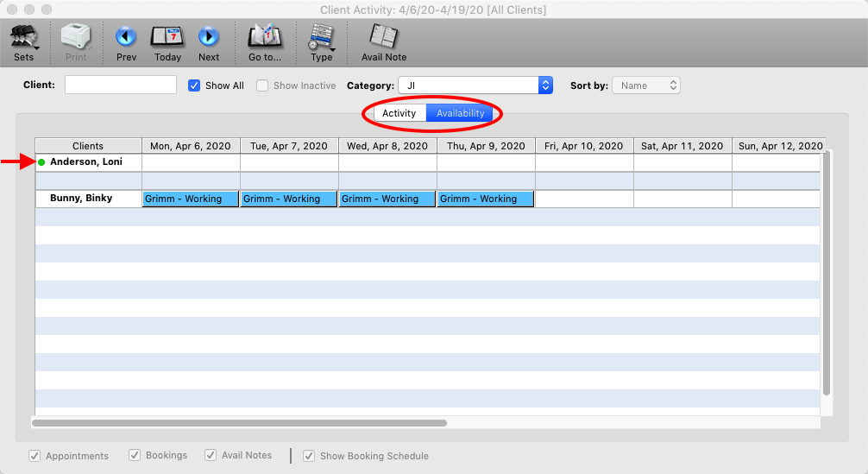Open the Category dropdown showing JI
868x474 pixels.
pyautogui.click(x=475, y=85)
